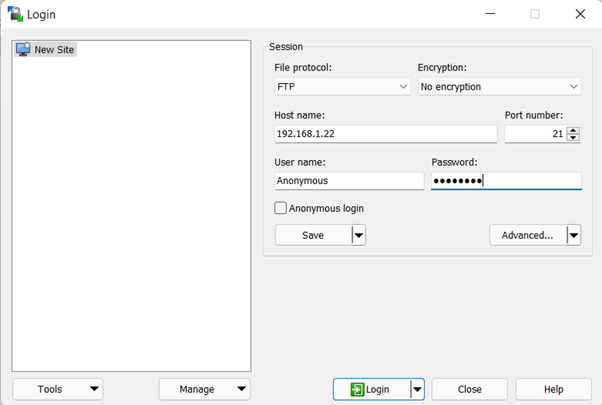The height and width of the screenshot is (405, 602).
Task: Open the Encryption dropdown
Action: 499,87
